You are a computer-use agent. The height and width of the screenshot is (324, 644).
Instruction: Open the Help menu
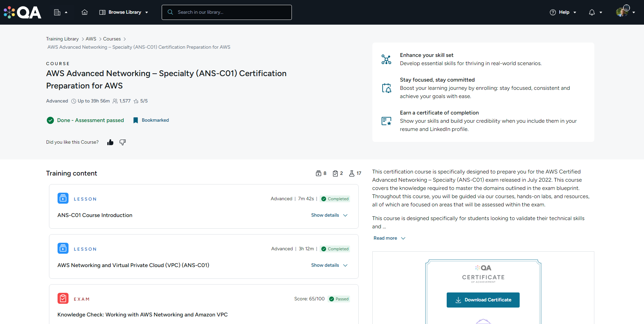click(x=563, y=12)
